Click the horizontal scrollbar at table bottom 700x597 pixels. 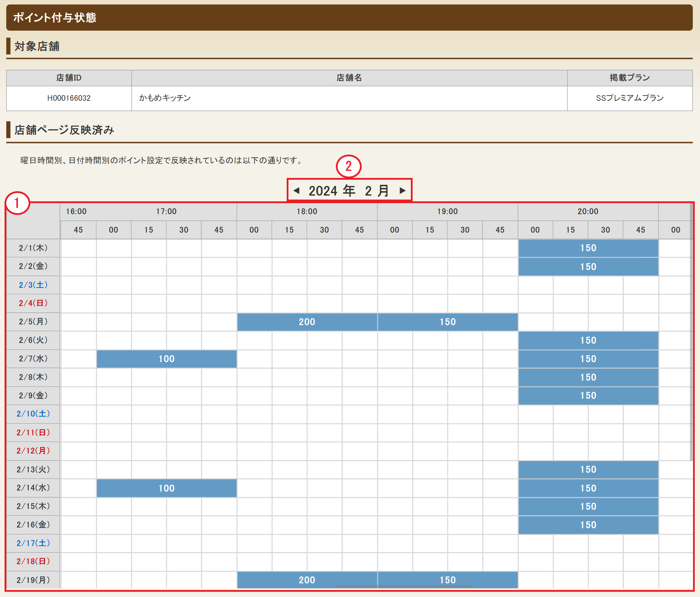point(404,587)
